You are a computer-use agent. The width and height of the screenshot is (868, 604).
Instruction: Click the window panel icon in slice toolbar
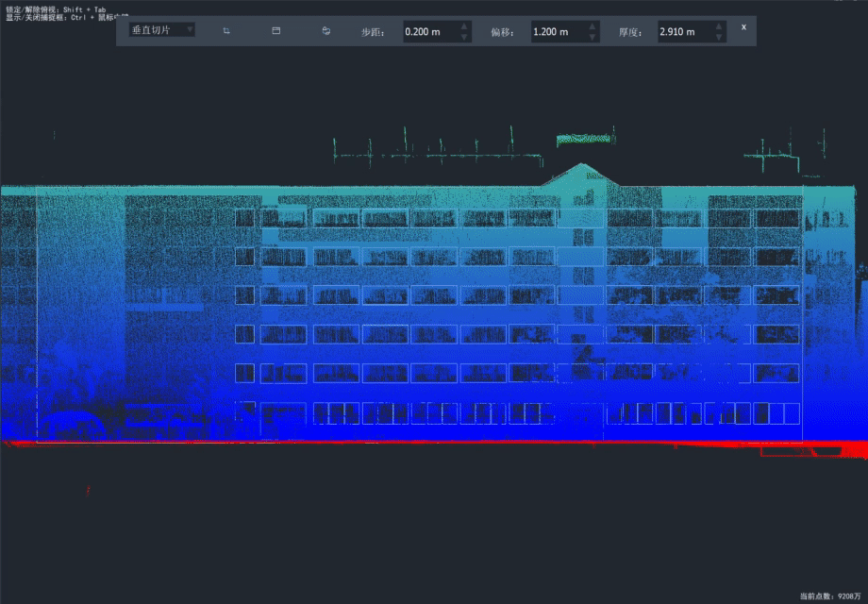[x=276, y=31]
